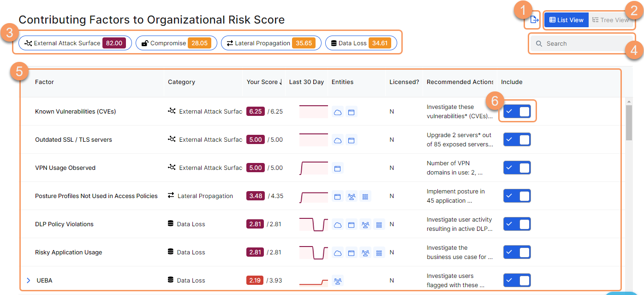Click cloud entity icon in Known Vulnerabilities row
The width and height of the screenshot is (644, 295).
[338, 112]
